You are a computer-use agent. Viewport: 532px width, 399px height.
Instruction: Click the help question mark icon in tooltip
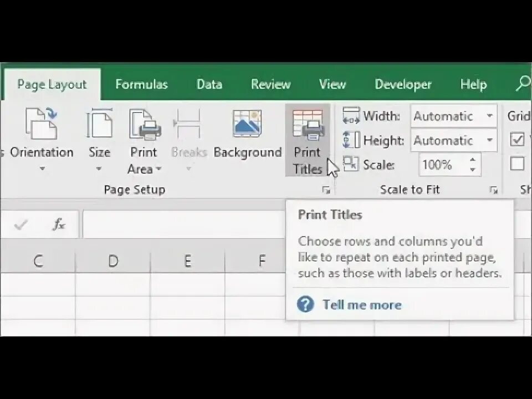pos(305,304)
